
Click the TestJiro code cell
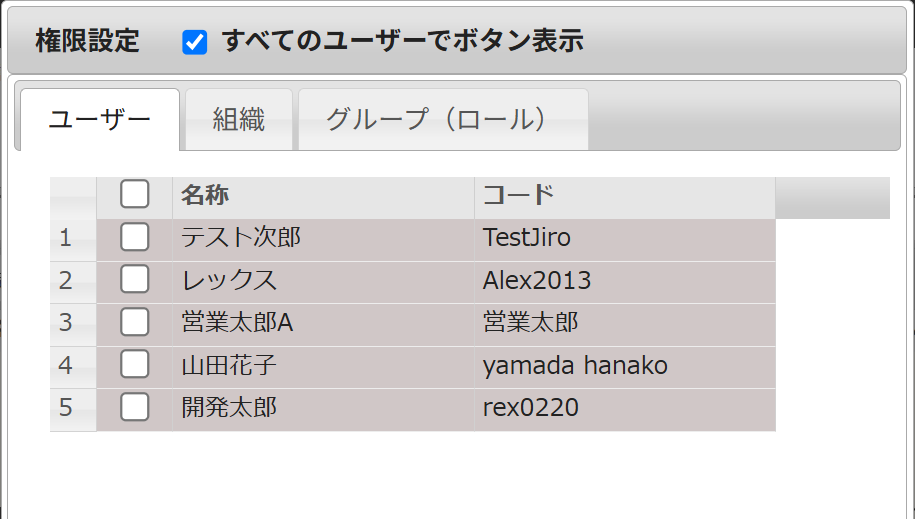click(x=625, y=240)
